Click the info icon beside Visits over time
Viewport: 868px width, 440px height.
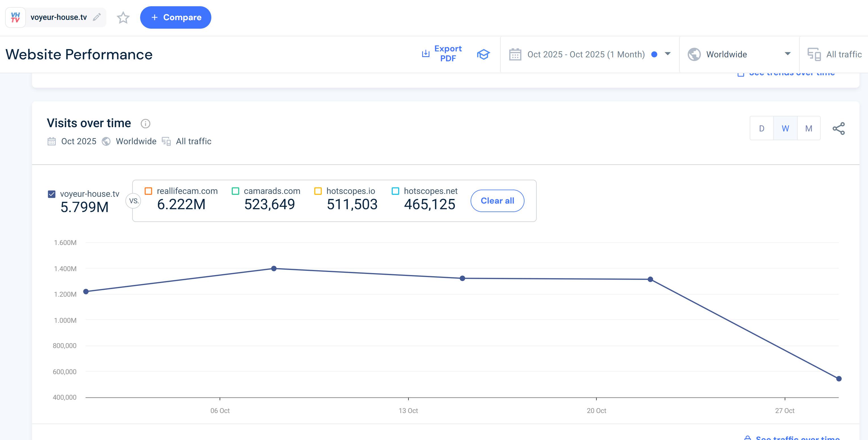click(145, 124)
